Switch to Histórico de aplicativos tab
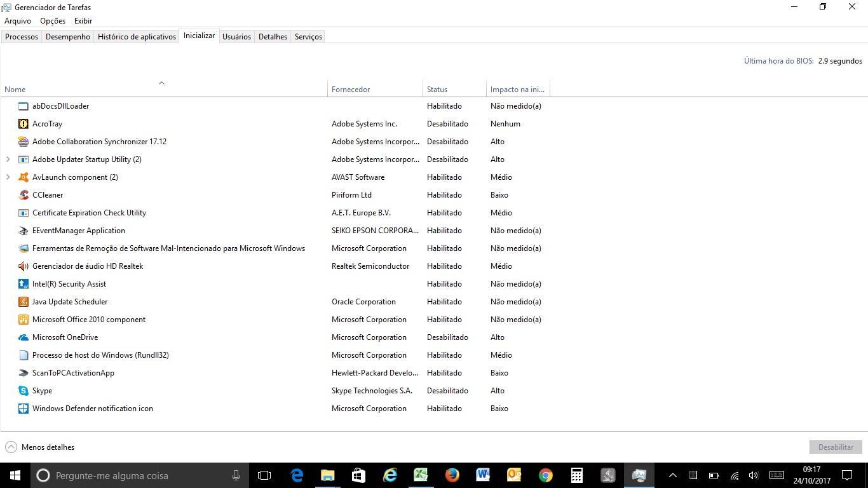The image size is (868, 488). [137, 37]
